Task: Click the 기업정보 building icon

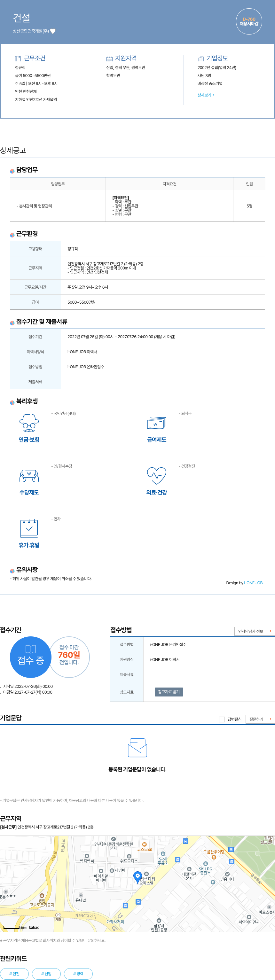Action: point(200,58)
